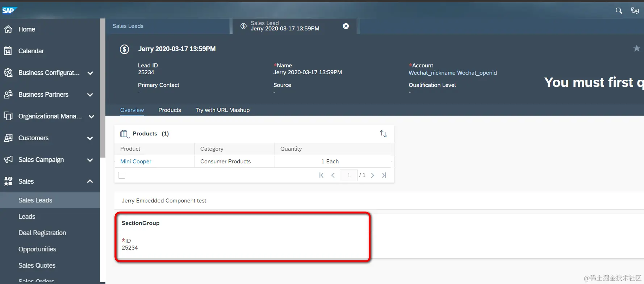644x284 pixels.
Task: Click the Home house icon
Action: 8,29
